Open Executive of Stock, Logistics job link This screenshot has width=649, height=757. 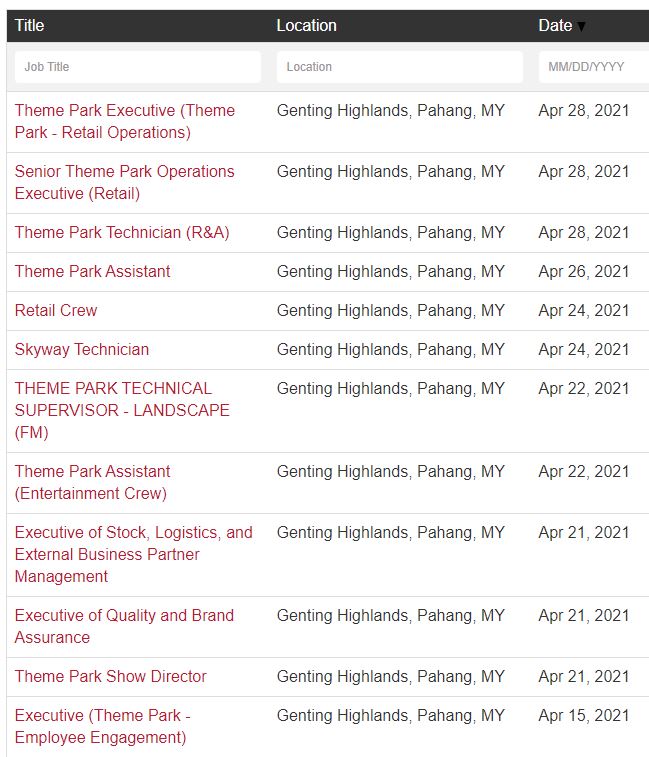(134, 554)
